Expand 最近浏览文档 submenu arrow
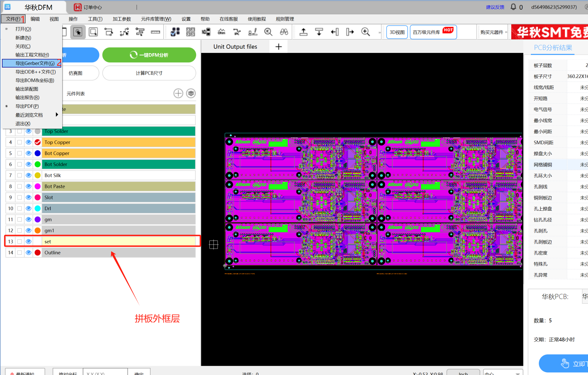The image size is (588, 375). point(57,115)
